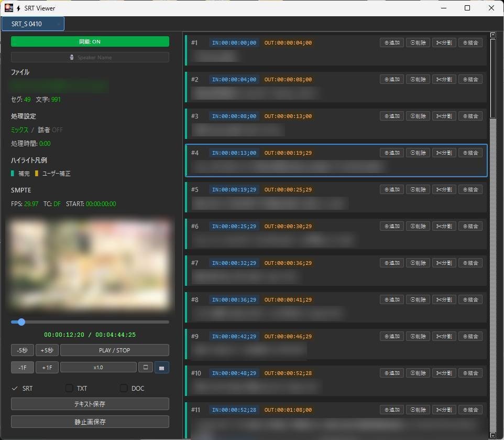Split subtitle segment #8
The width and height of the screenshot is (504, 440).
(x=444, y=299)
